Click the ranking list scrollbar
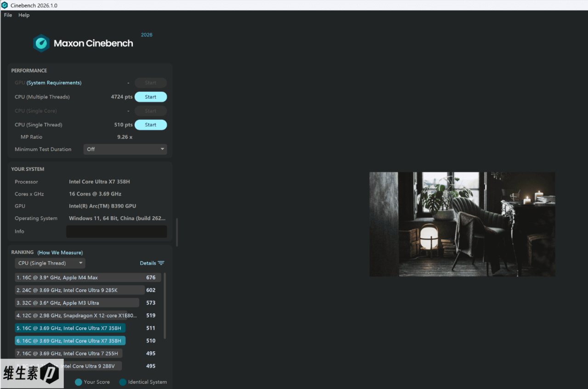The width and height of the screenshot is (588, 389). [164, 306]
